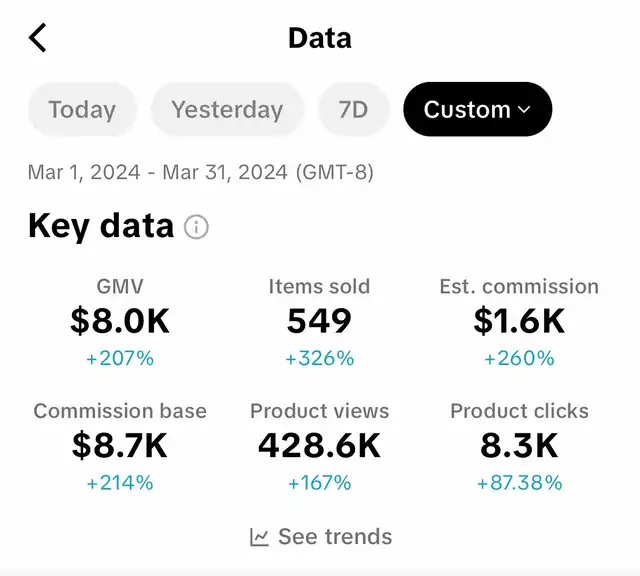Screen dimensions: 640x576
Task: Tap the Mar 1 - Mar 31 date range
Action: (x=200, y=172)
